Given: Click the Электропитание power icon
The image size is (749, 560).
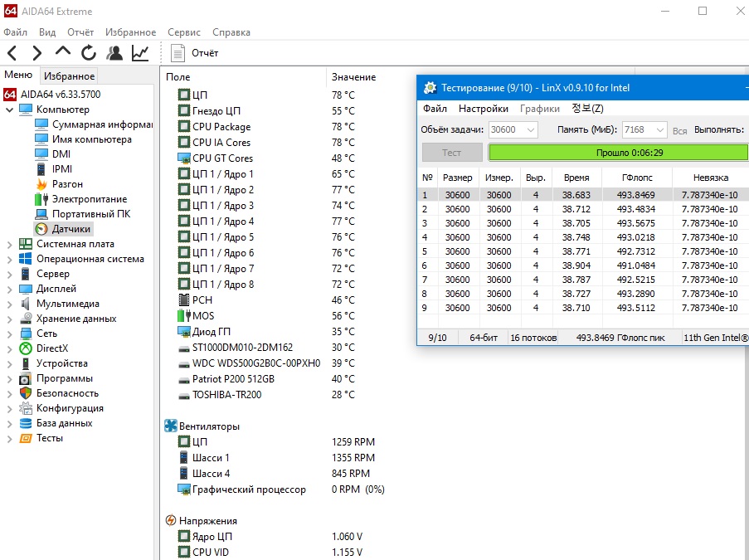Looking at the screenshot, I should 41,199.
